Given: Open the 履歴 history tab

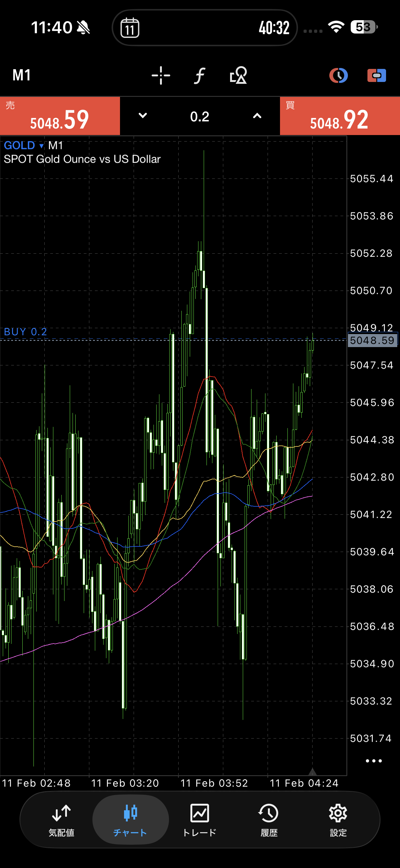Looking at the screenshot, I should click(x=269, y=819).
